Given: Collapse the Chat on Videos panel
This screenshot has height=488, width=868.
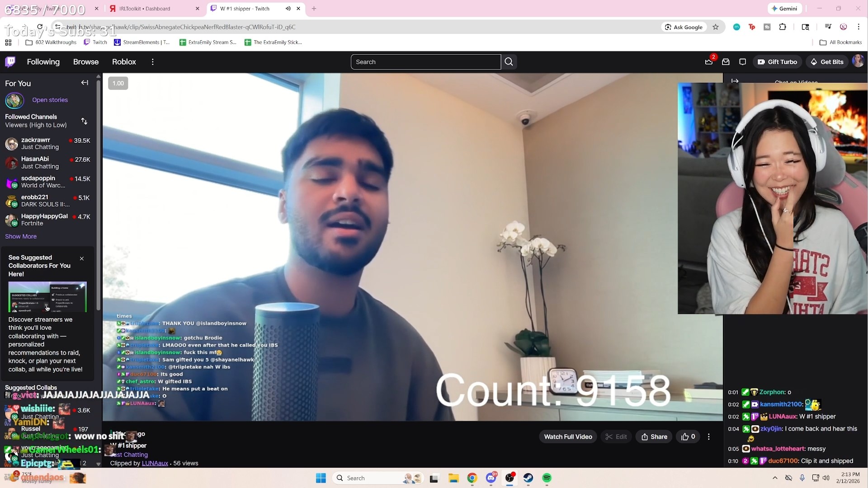Looking at the screenshot, I should click(735, 81).
